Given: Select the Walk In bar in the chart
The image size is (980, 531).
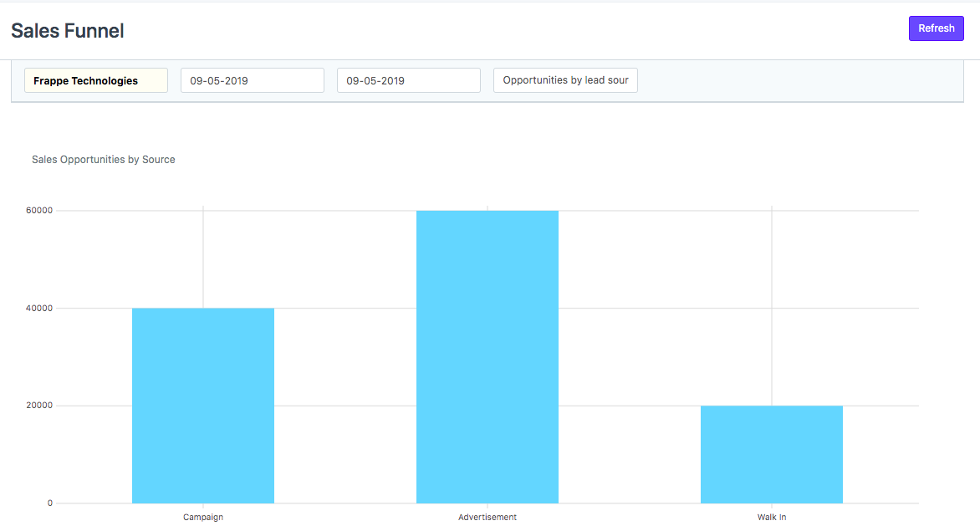Looking at the screenshot, I should coord(771,454).
